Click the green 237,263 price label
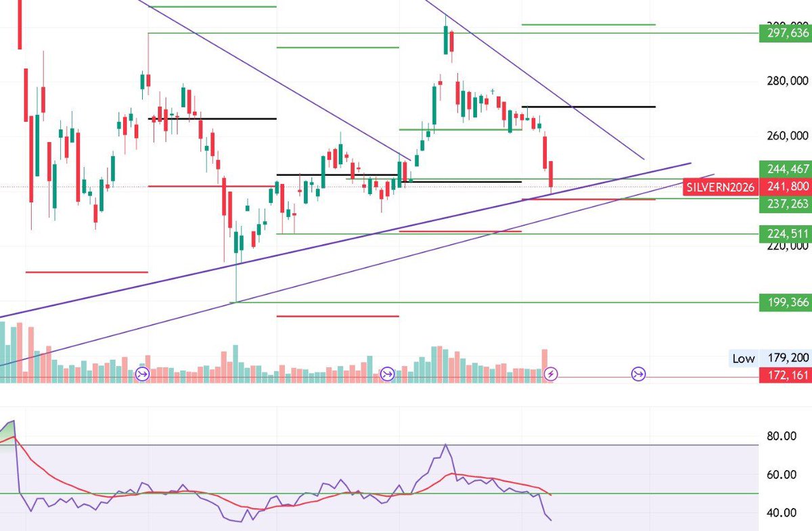812x531 pixels. pyautogui.click(x=784, y=203)
